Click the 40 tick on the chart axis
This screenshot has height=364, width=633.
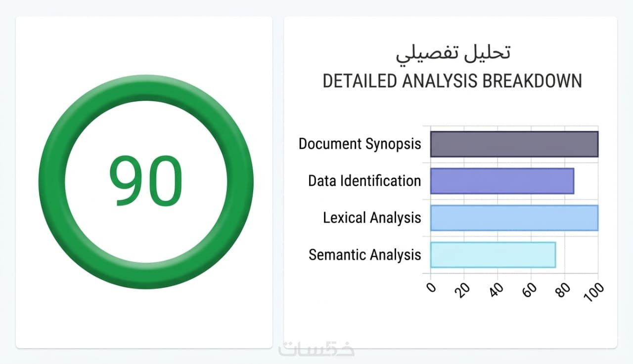[x=497, y=290]
